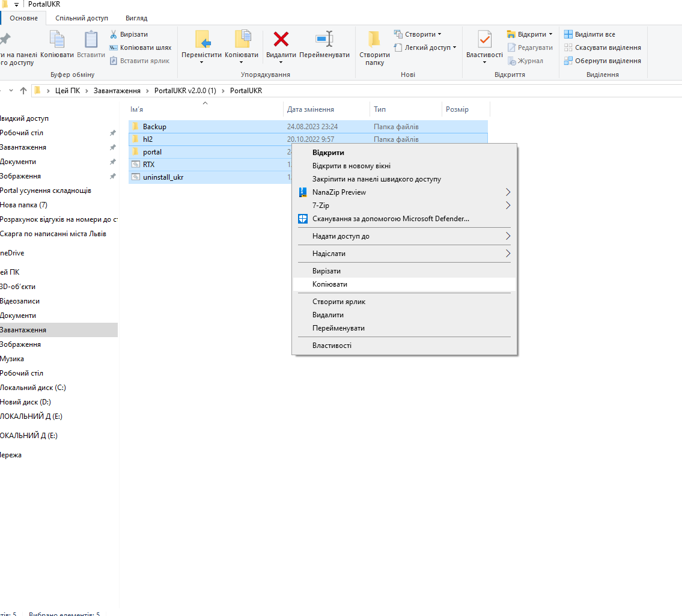The image size is (682, 616).
Task: Choose Вирізати in the context menu
Action: click(404, 271)
